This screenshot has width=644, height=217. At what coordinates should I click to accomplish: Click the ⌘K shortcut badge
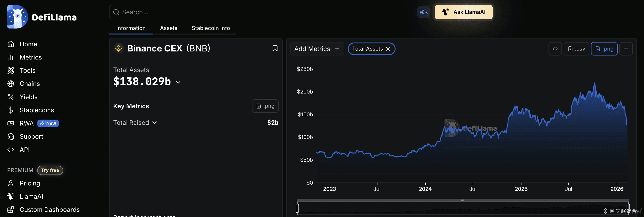click(424, 12)
